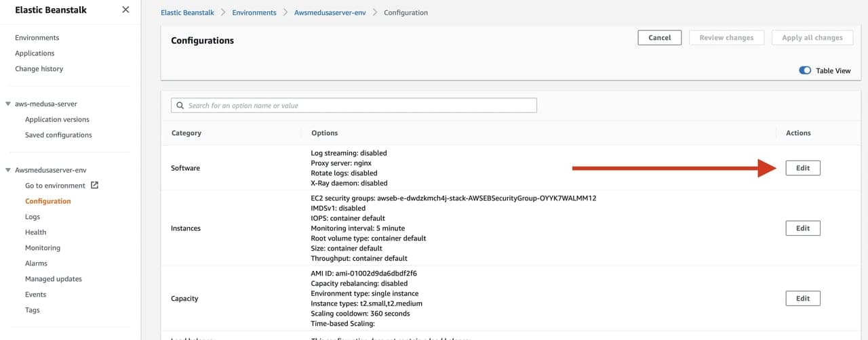This screenshot has width=868, height=340.
Task: Click the Capacity category cell
Action: click(184, 299)
